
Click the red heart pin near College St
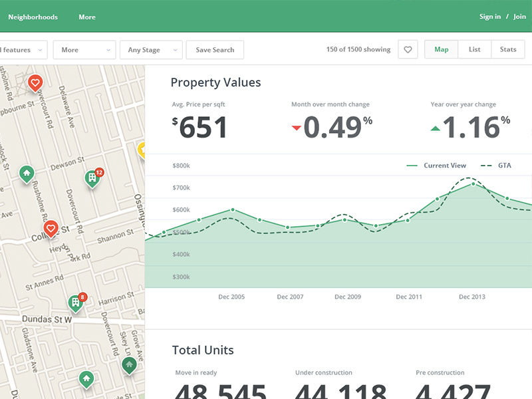coord(50,229)
